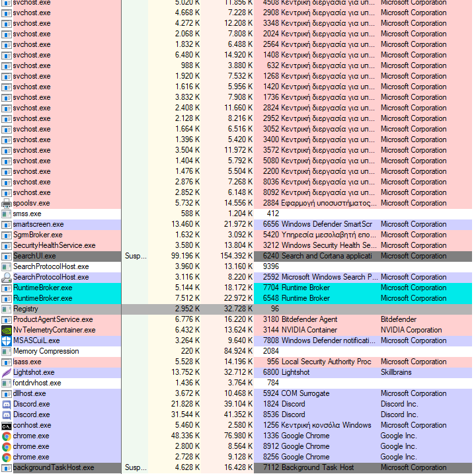Click the Memory Compression process icon

coord(7,351)
